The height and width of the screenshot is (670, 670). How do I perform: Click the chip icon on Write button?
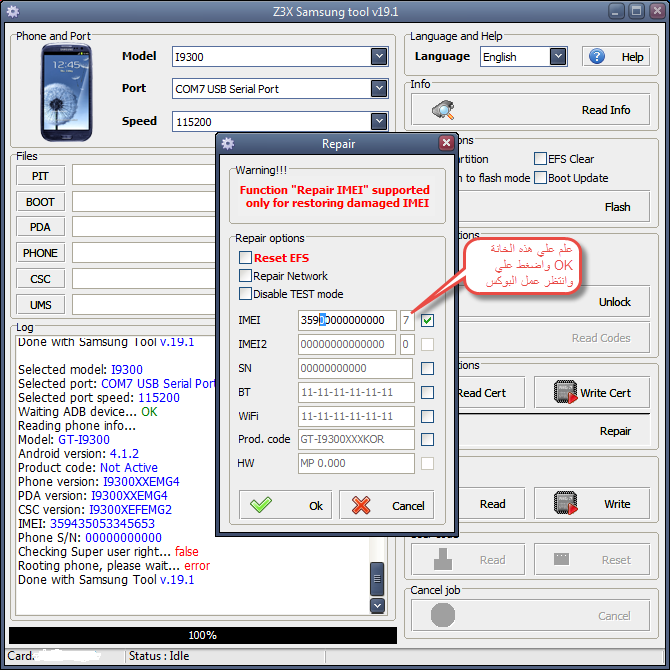pos(565,503)
